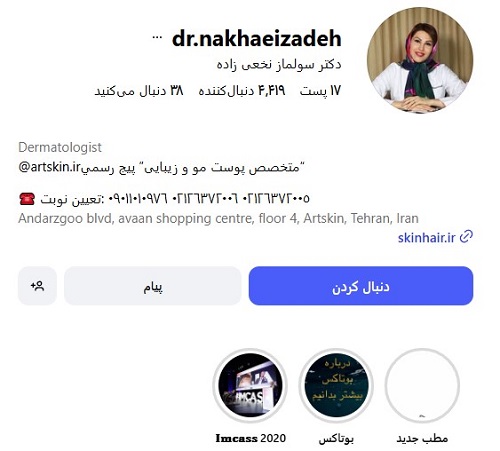Open the circular profile picture
Image resolution: width=500 pixels, height=451 pixels.
(420, 59)
